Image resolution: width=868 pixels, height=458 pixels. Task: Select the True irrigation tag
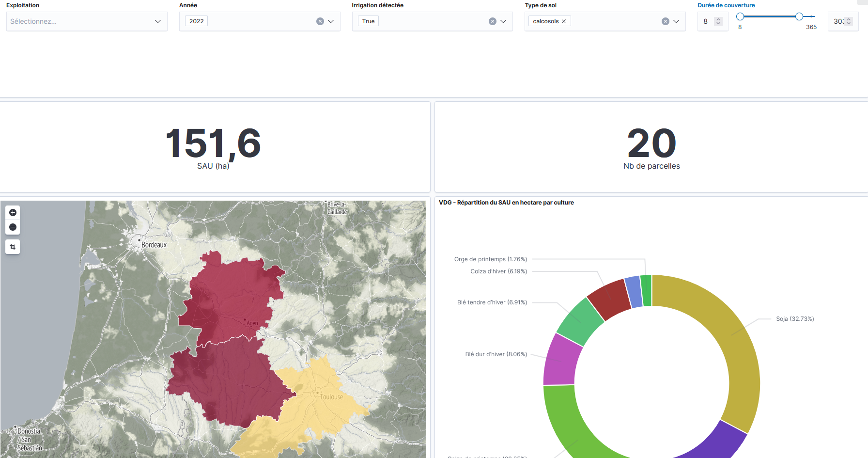368,21
